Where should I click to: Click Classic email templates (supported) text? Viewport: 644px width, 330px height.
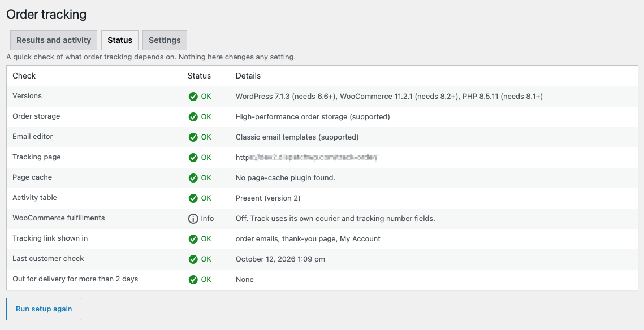point(297,137)
